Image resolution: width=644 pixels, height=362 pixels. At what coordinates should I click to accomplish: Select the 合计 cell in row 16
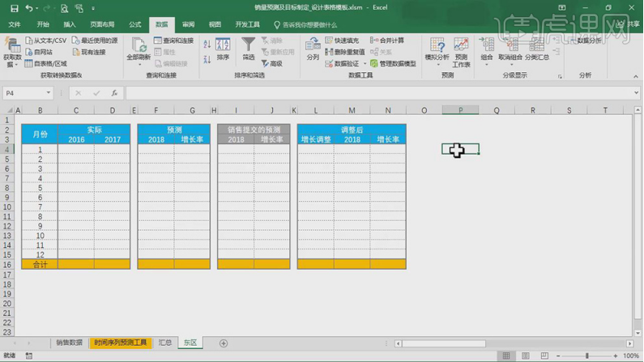coord(40,264)
